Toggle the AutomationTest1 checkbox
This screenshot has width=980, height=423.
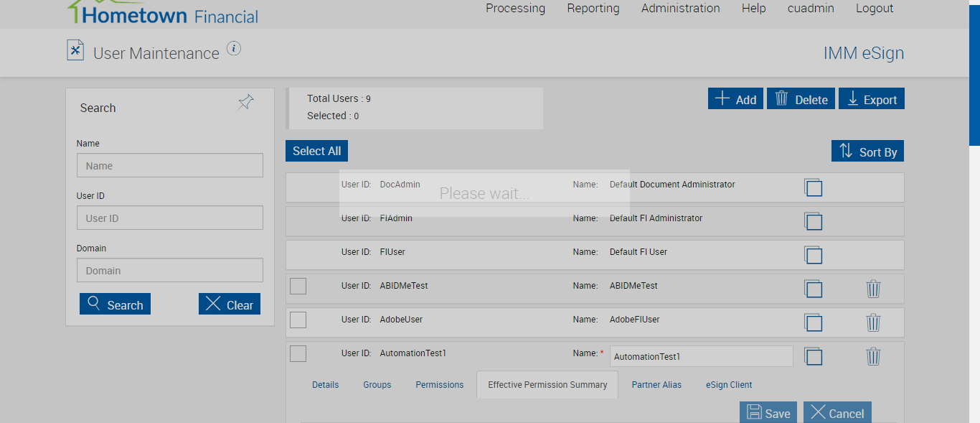tap(298, 353)
